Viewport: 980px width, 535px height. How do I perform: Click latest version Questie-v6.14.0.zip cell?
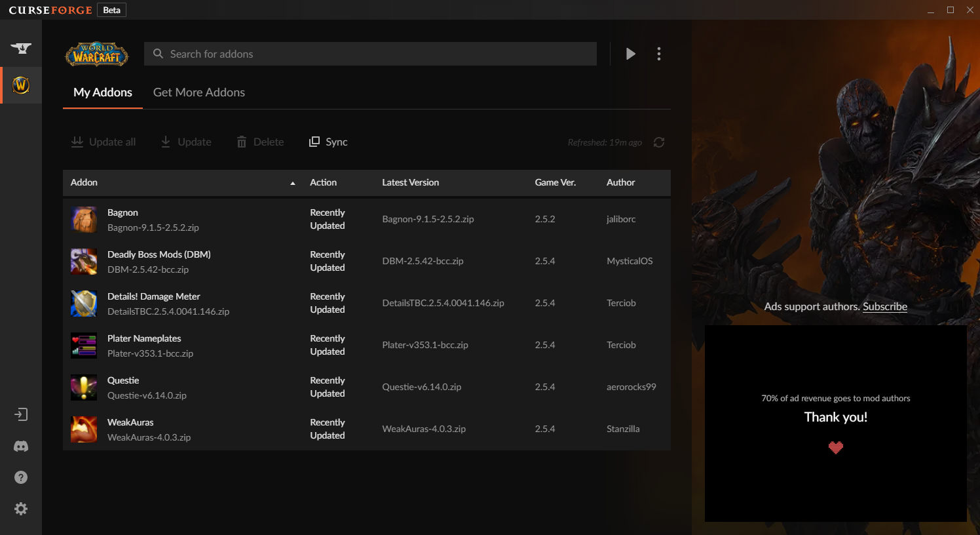pyautogui.click(x=422, y=387)
